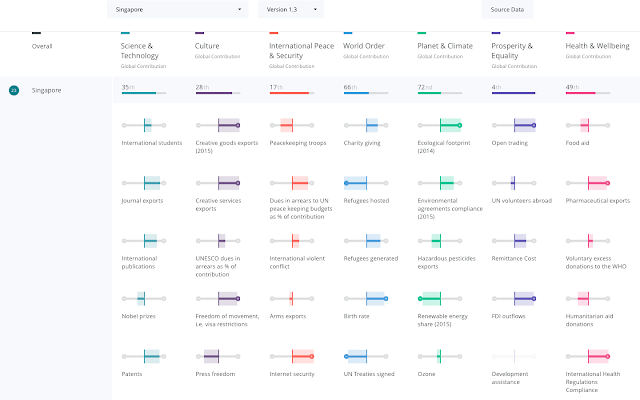
Task: Select the Culture category heading
Action: (x=207, y=46)
